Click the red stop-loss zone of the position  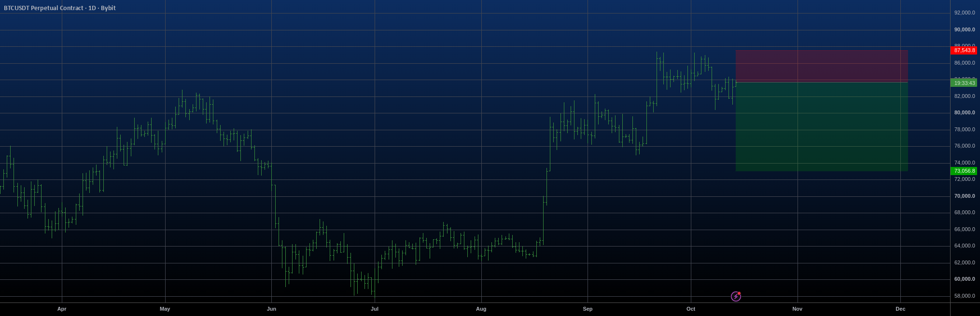coord(822,66)
